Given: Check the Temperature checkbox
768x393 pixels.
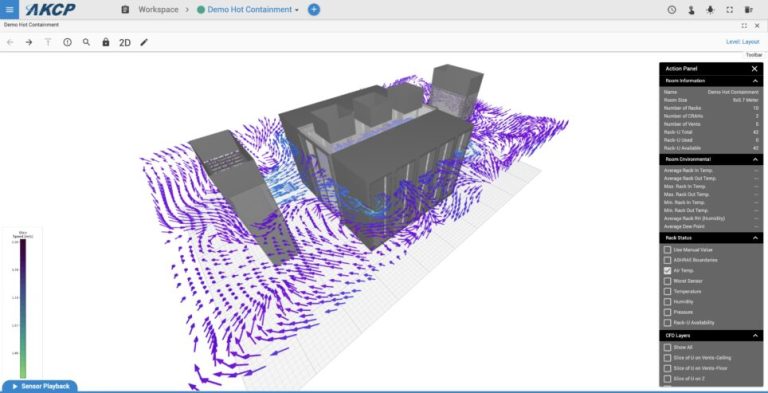Looking at the screenshot, I should (667, 292).
